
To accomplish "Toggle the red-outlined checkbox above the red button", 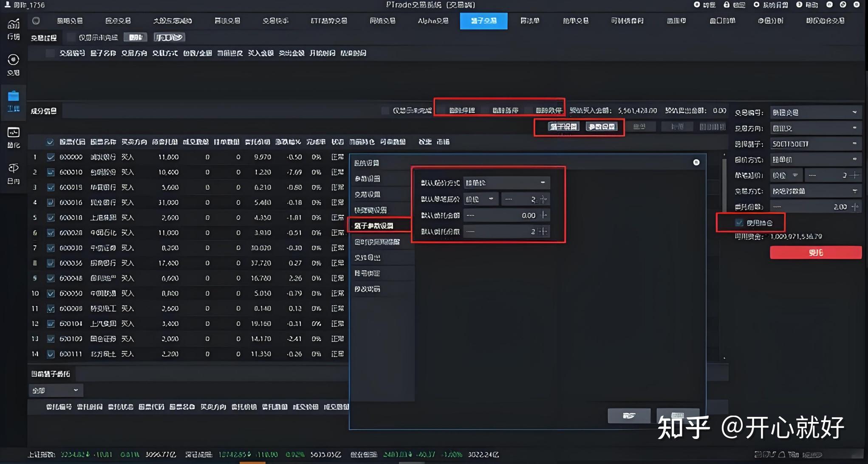I will (739, 223).
